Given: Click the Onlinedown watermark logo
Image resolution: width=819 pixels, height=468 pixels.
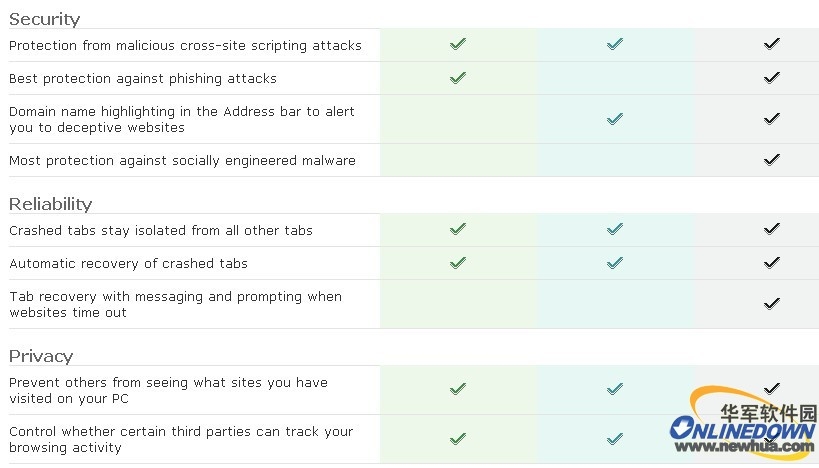Looking at the screenshot, I should tap(743, 421).
